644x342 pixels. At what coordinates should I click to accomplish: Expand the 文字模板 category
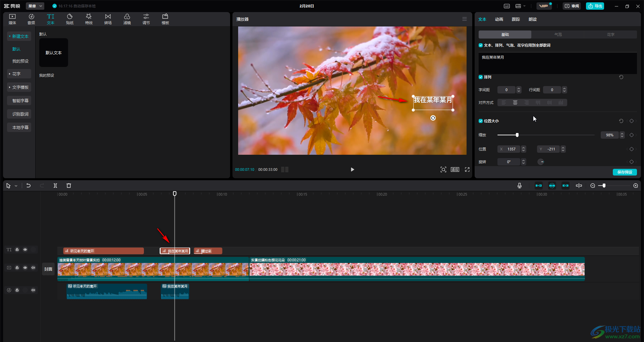[x=19, y=87]
